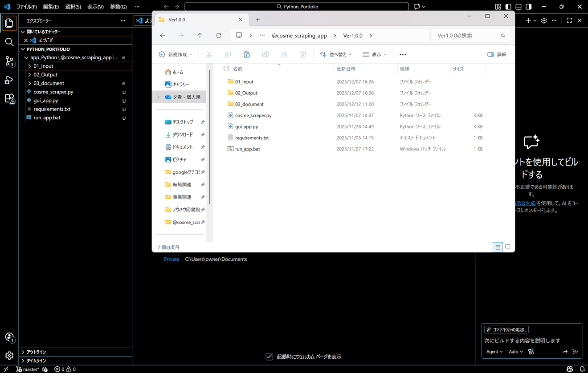The width and height of the screenshot is (588, 373).
Task: Click the VS Code Explorer files icon
Action: tap(9, 23)
